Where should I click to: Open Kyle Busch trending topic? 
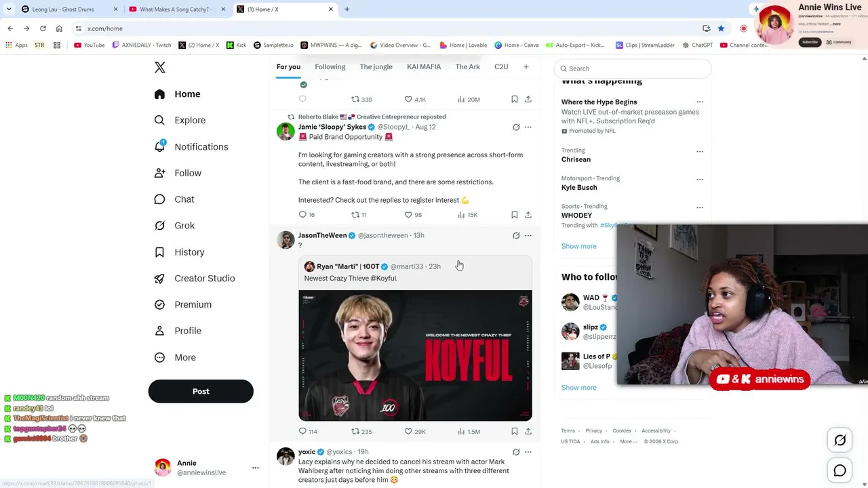click(579, 188)
